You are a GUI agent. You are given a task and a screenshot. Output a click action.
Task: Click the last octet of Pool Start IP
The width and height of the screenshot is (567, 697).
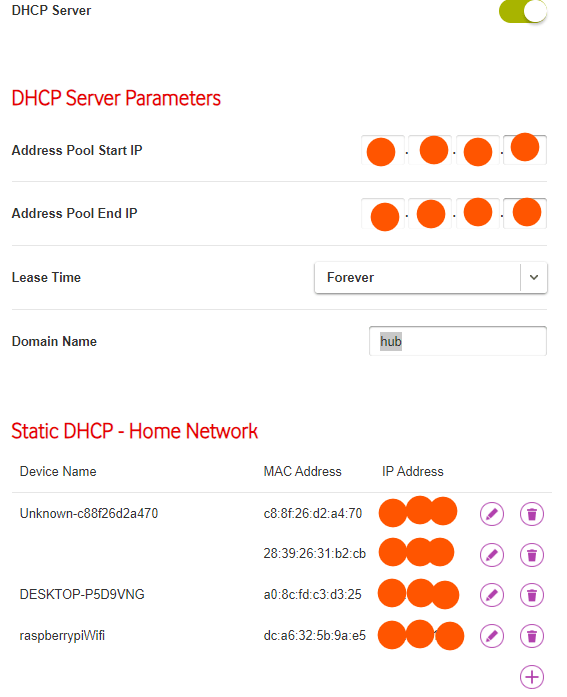pyautogui.click(x=525, y=150)
